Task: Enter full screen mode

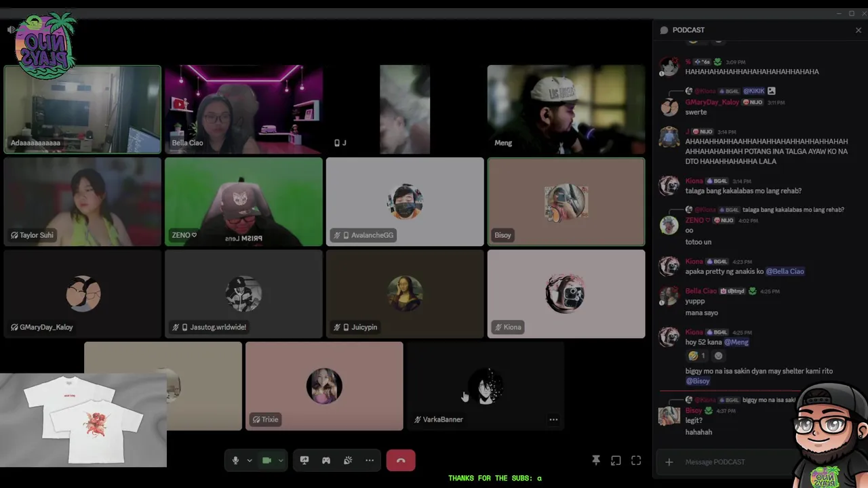Action: tap(636, 461)
